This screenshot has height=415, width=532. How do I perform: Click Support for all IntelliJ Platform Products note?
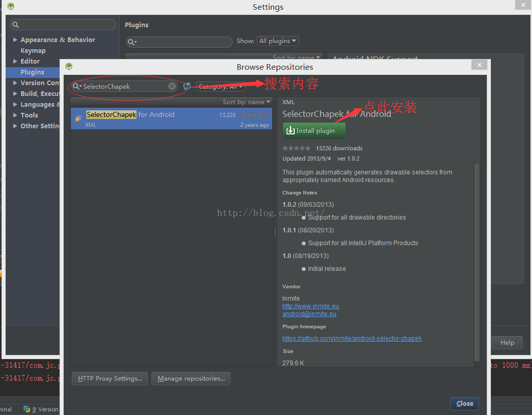point(363,243)
